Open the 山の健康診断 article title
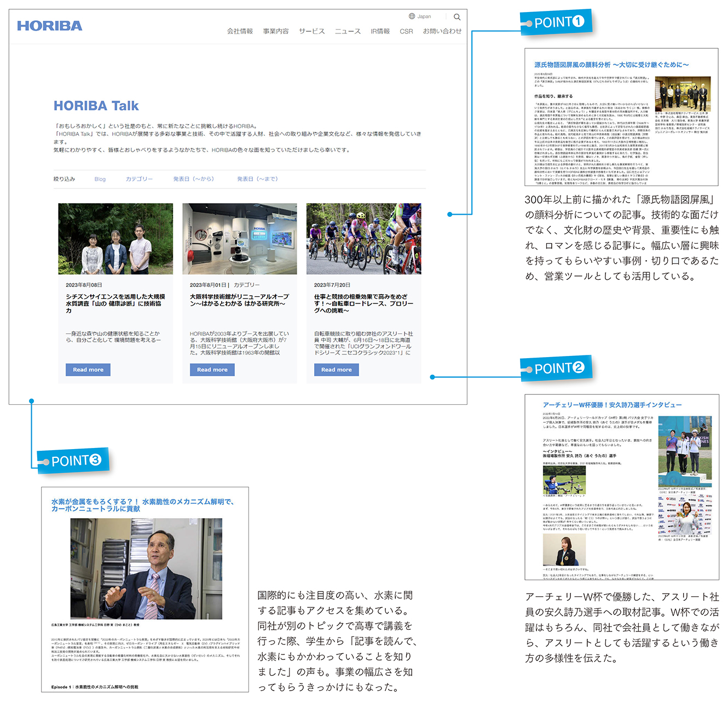728x701 pixels. [x=115, y=303]
